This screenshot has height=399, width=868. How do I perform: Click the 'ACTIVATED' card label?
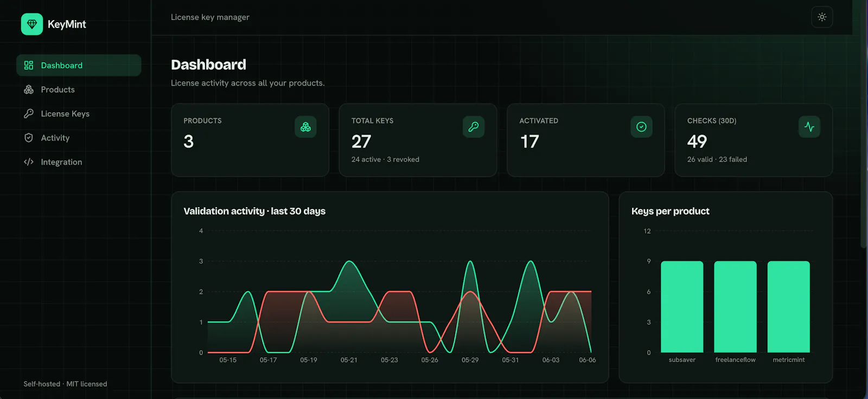coord(539,121)
